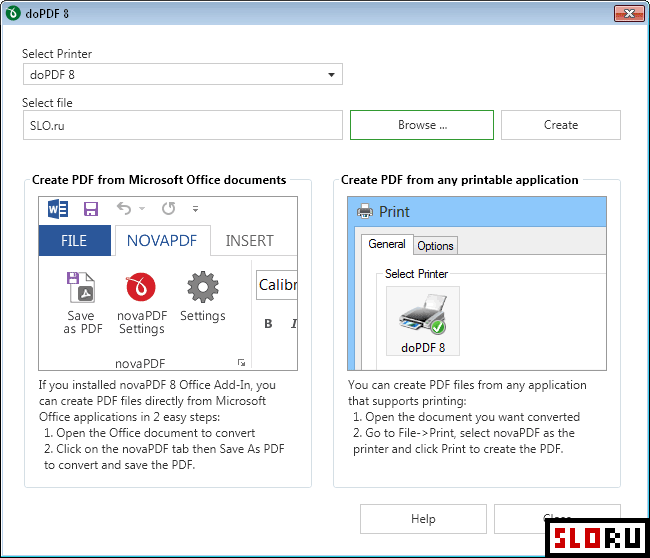
Task: Click the redo circular arrow icon
Action: pos(169,208)
